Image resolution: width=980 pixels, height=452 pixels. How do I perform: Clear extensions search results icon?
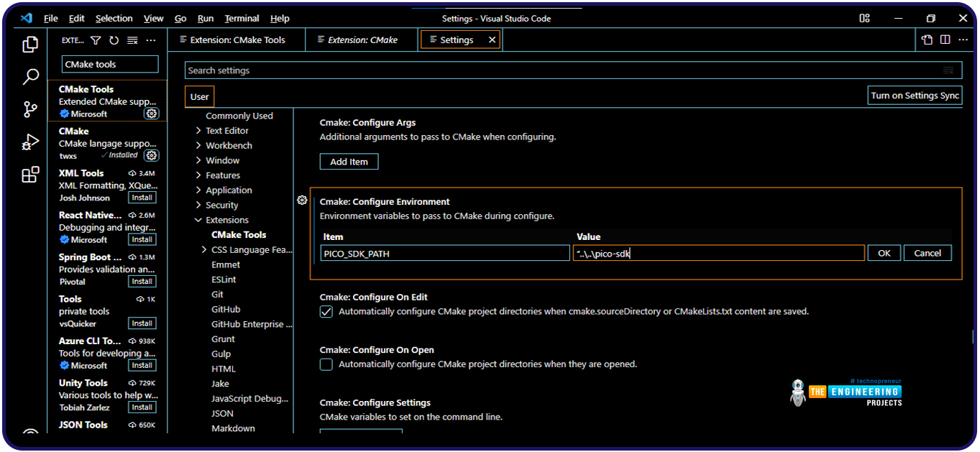132,40
